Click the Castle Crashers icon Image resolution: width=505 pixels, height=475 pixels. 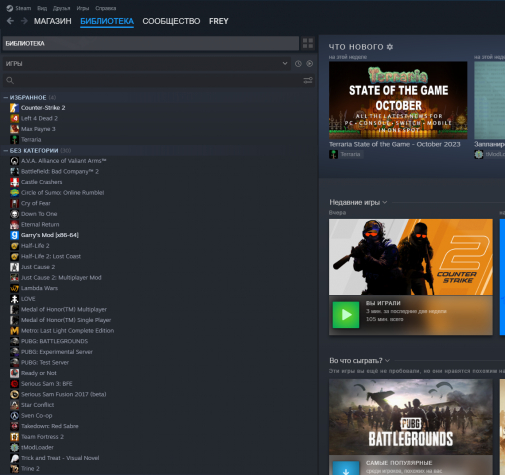pyautogui.click(x=14, y=182)
